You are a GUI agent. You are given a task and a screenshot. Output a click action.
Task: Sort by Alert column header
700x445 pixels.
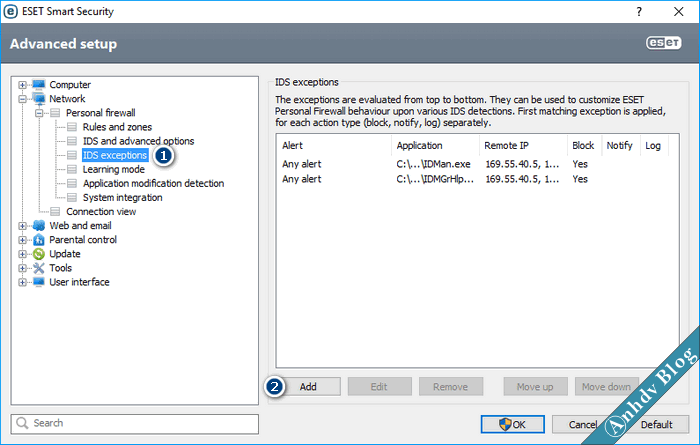tap(333, 146)
